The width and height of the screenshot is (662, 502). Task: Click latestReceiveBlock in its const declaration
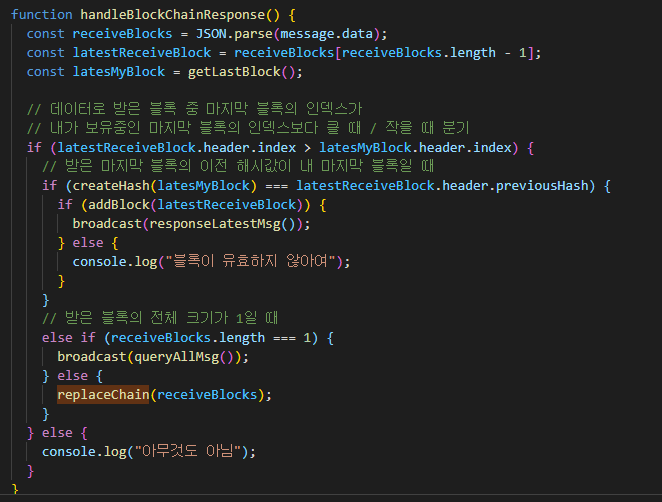pos(142,53)
